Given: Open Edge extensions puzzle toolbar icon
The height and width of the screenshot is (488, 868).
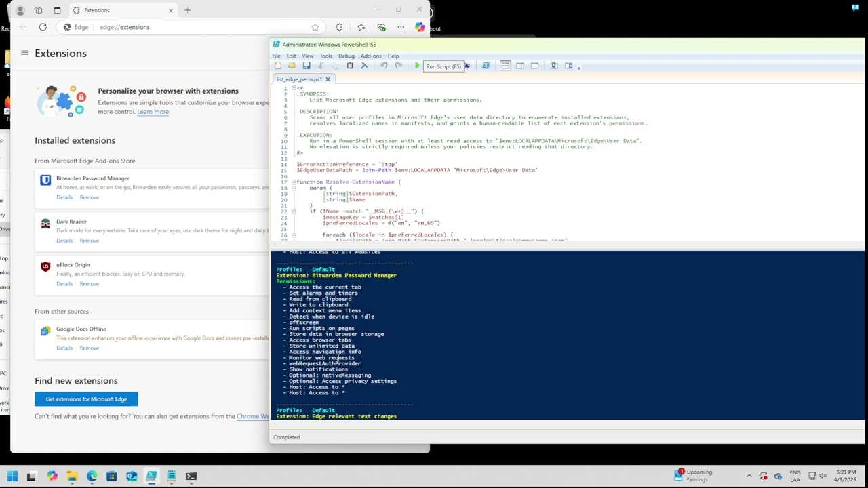Looking at the screenshot, I should coord(339,27).
